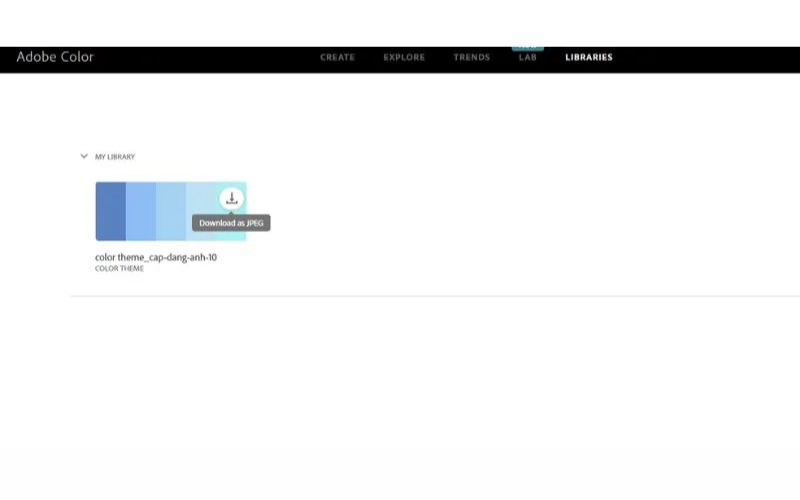Screen dimensions: 800x500
Task: Select the LIBRARIES tab
Action: [x=588, y=58]
